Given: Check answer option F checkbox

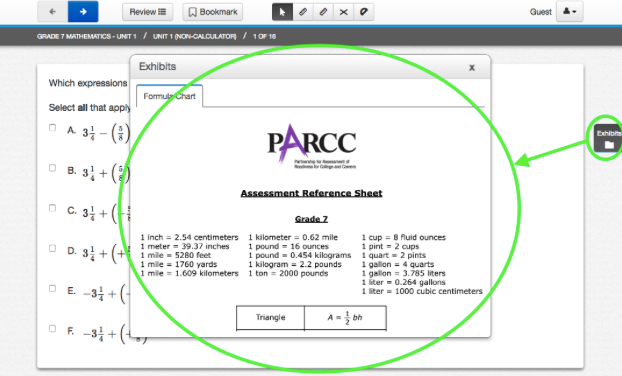Looking at the screenshot, I should (x=52, y=328).
